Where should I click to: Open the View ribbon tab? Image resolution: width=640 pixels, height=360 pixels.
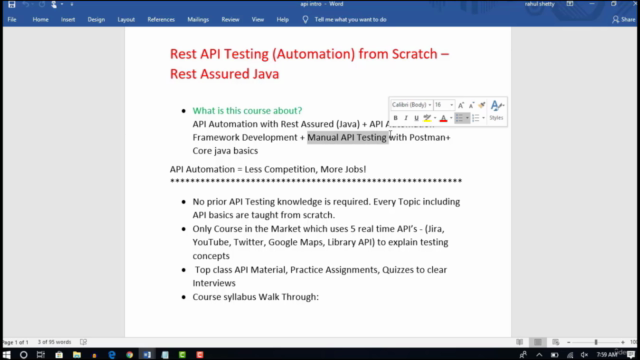coord(258,20)
